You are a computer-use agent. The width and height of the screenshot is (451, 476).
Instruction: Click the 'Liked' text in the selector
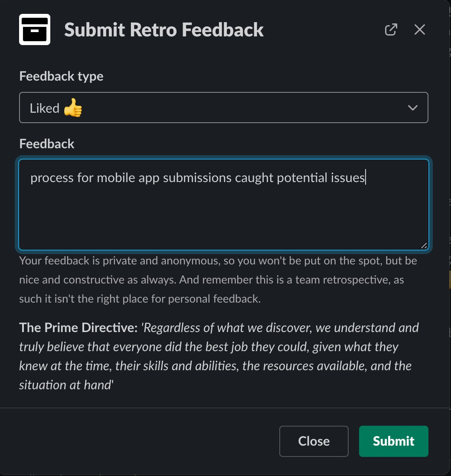(x=44, y=108)
